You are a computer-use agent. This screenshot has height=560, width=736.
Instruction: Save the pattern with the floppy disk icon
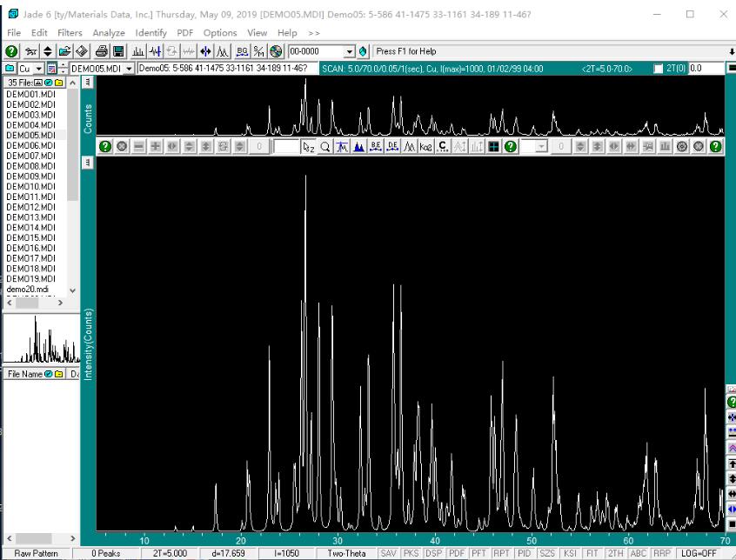[119, 51]
